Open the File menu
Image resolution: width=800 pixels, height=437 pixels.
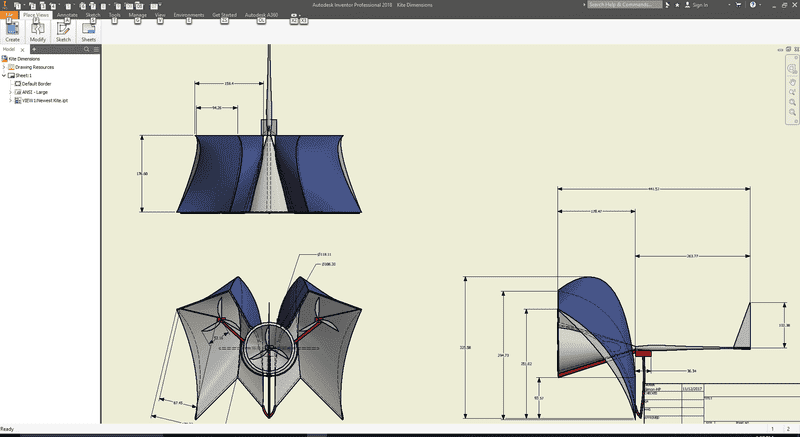tap(8, 15)
